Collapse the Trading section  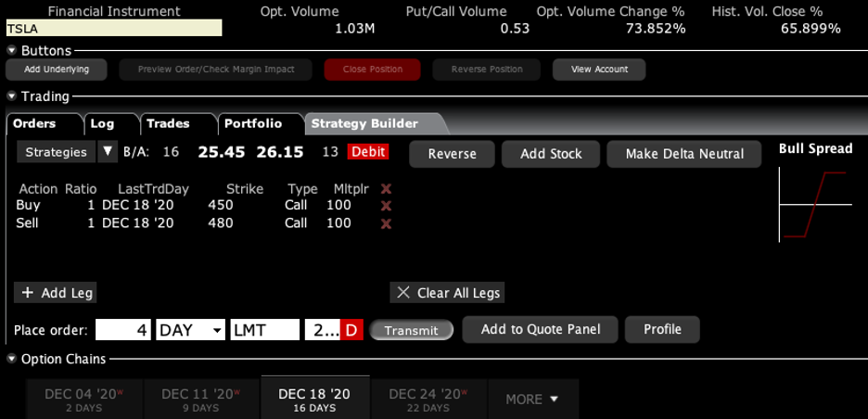(x=12, y=96)
